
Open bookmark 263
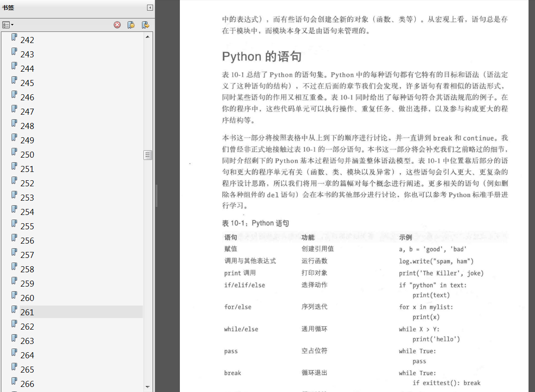(x=27, y=341)
